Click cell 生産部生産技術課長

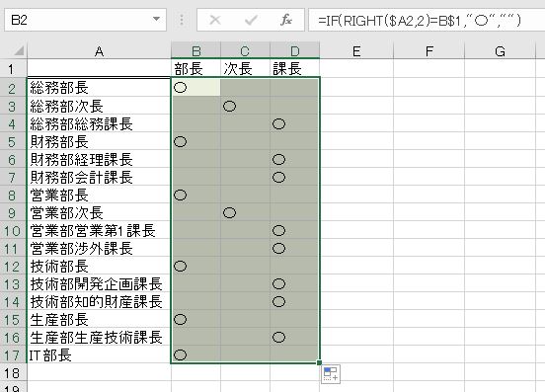tap(99, 337)
